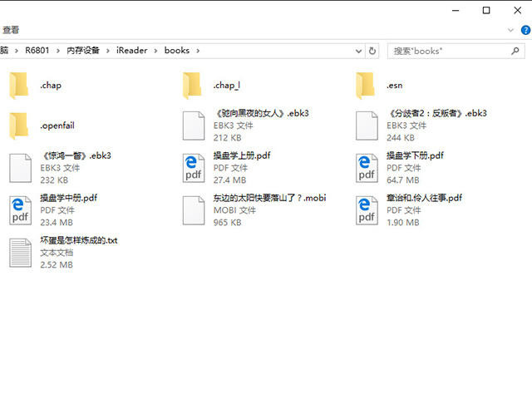
Task: Go to iReader in the breadcrumb
Action: pyautogui.click(x=131, y=51)
